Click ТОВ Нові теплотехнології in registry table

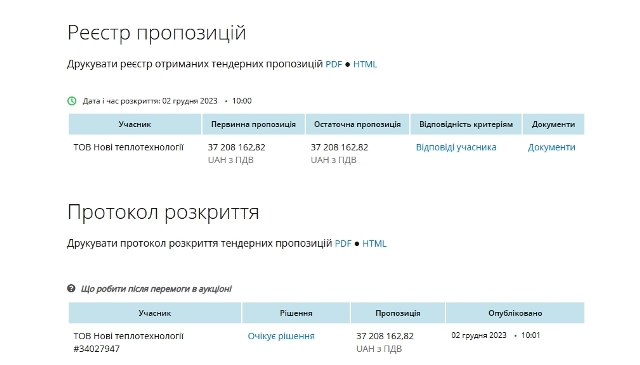coord(129,147)
